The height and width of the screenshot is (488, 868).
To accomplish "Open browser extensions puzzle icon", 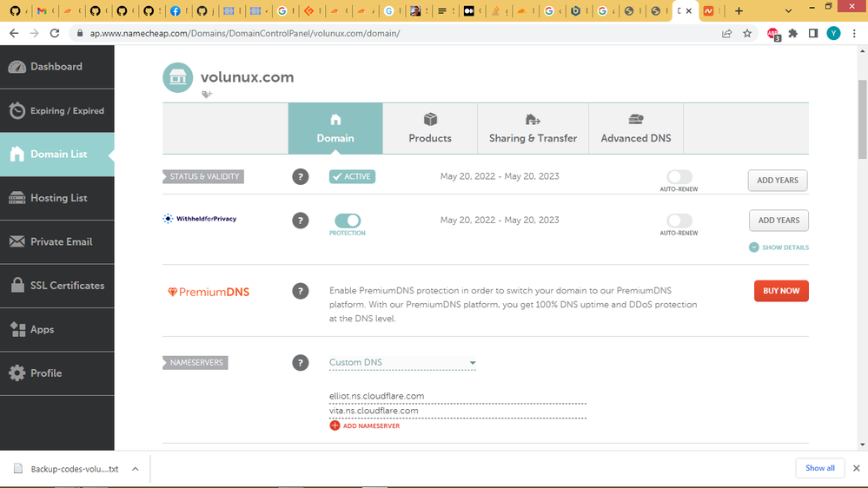I will (x=792, y=33).
